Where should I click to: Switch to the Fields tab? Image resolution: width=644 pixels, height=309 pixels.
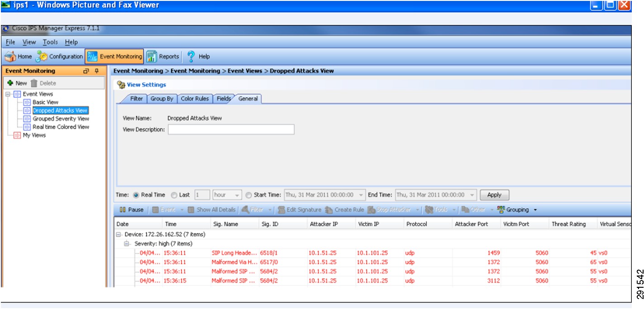coord(224,99)
